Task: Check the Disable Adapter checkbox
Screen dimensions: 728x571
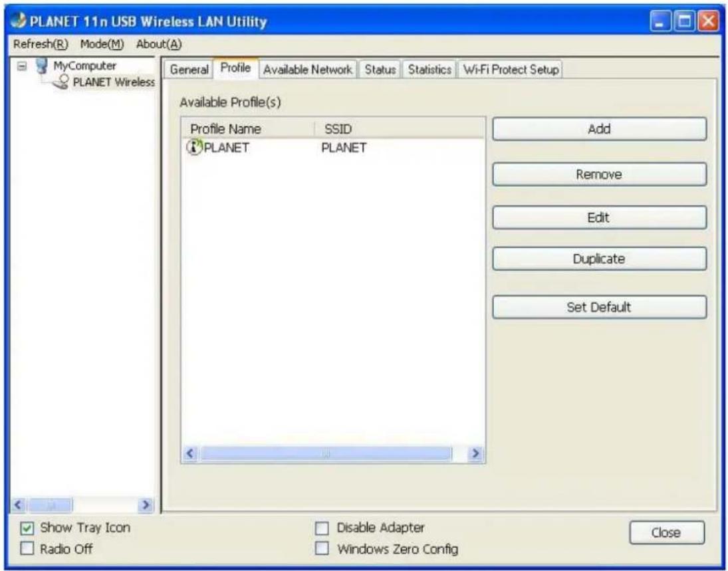Action: [x=322, y=528]
